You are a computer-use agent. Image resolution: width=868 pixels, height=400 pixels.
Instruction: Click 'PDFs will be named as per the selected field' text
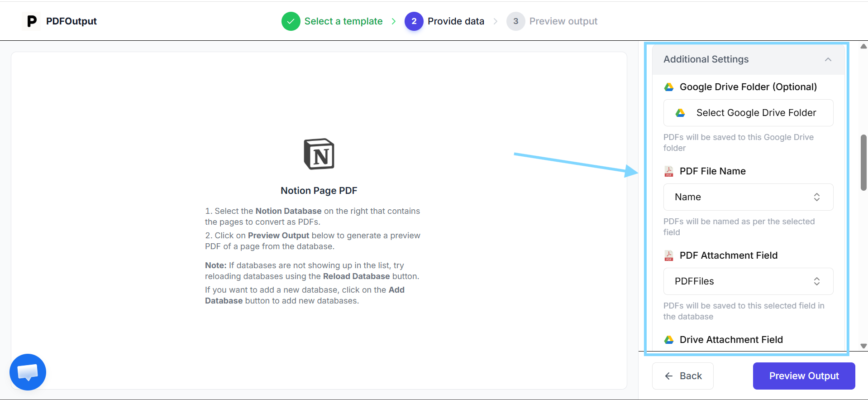[739, 227]
